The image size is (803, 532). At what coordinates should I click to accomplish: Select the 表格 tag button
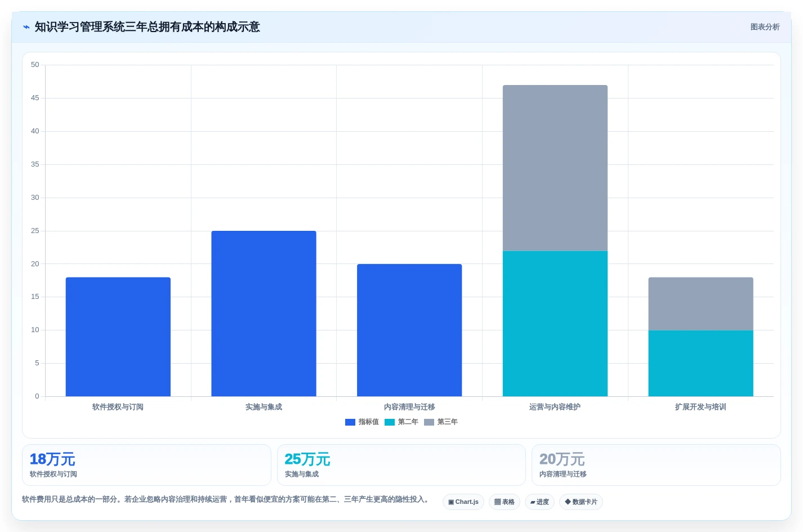(505, 502)
